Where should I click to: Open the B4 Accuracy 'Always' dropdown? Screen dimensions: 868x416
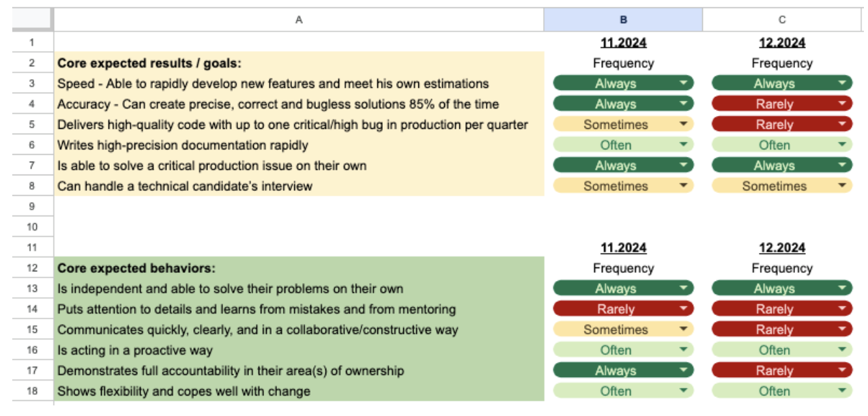coord(623,104)
